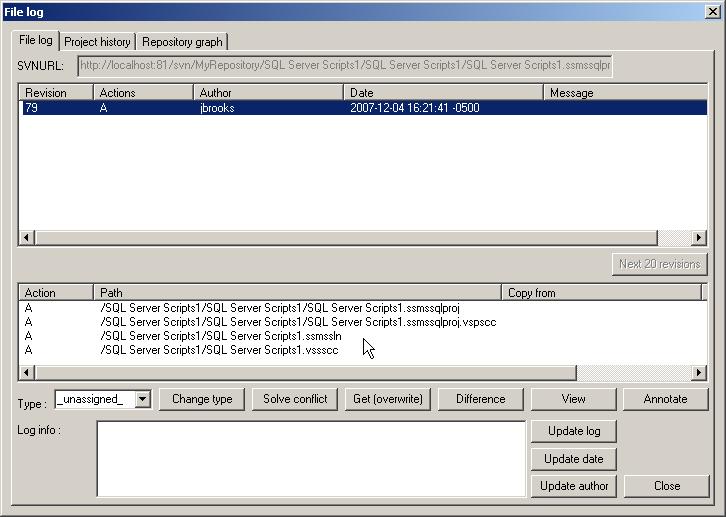The height and width of the screenshot is (517, 726).
Task: Run Annotate on the selected file
Action: pos(665,399)
